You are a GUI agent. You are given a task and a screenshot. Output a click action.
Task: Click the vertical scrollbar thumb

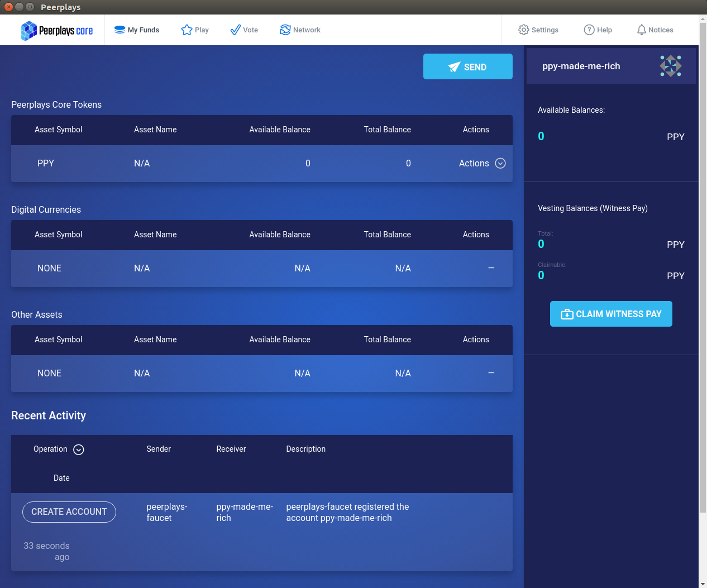(x=703, y=268)
